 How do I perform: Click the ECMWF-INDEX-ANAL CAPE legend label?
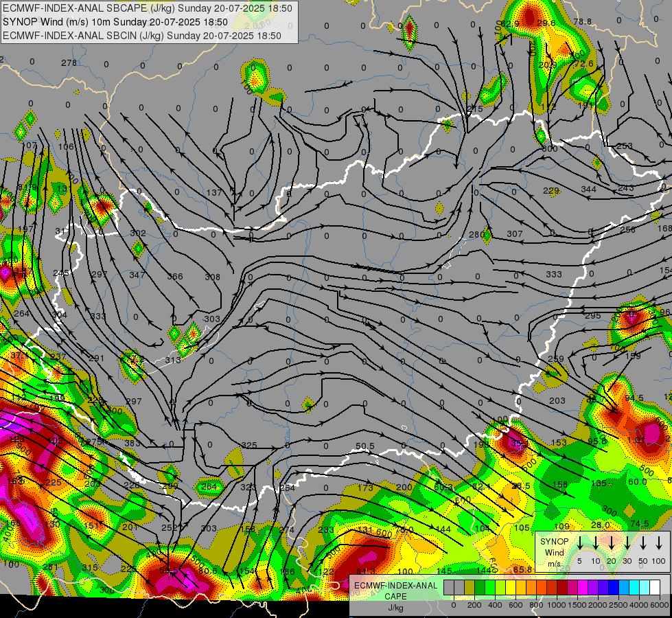pos(395,591)
